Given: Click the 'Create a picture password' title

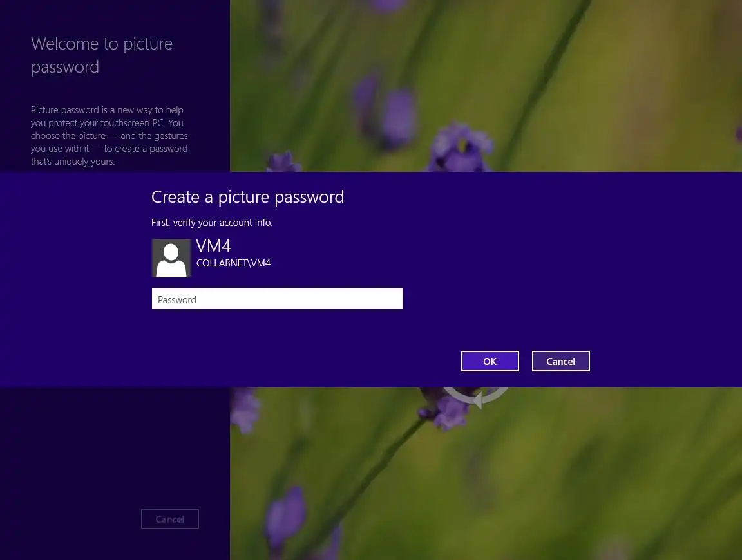Looking at the screenshot, I should pyautogui.click(x=247, y=197).
